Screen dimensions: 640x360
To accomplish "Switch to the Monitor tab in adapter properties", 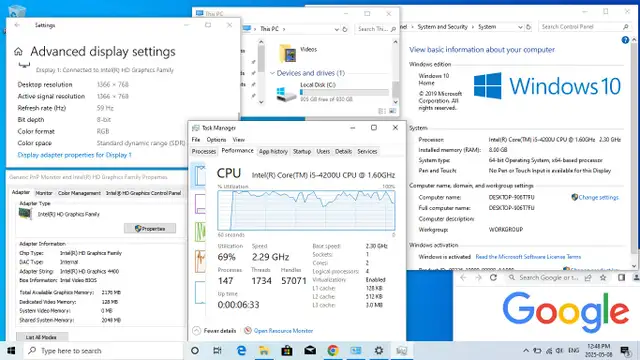I will tap(44, 193).
